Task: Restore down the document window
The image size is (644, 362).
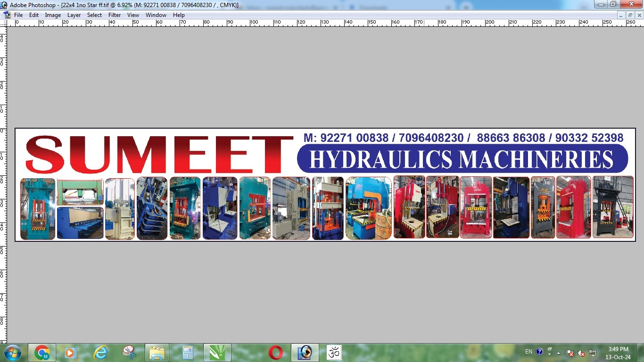Action: 630,15
